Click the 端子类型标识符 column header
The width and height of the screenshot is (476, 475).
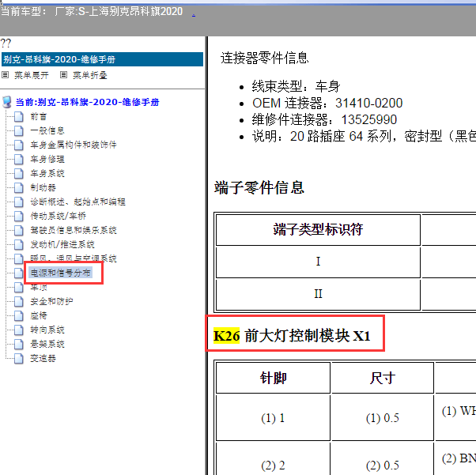click(318, 230)
